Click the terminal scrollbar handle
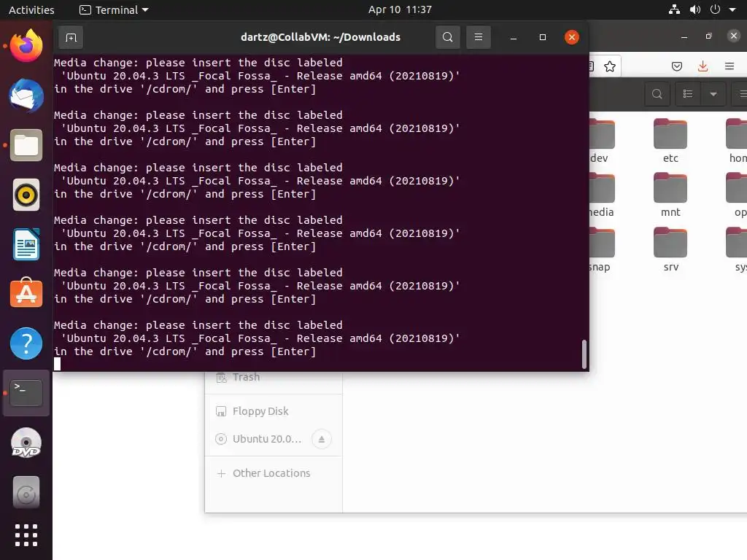The width and height of the screenshot is (747, 560). [584, 354]
